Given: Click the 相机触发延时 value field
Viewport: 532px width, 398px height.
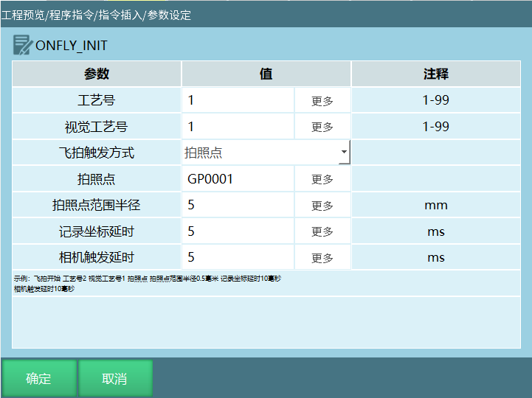Looking at the screenshot, I should pyautogui.click(x=238, y=258).
